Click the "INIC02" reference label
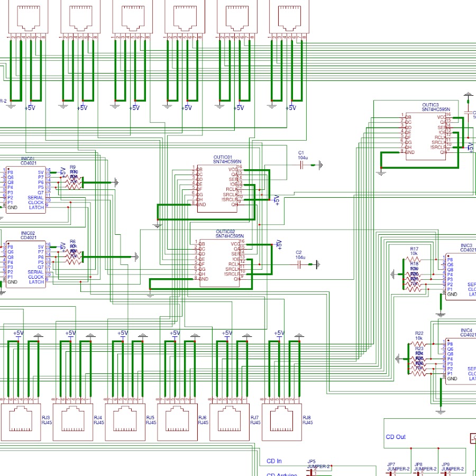 [28, 233]
